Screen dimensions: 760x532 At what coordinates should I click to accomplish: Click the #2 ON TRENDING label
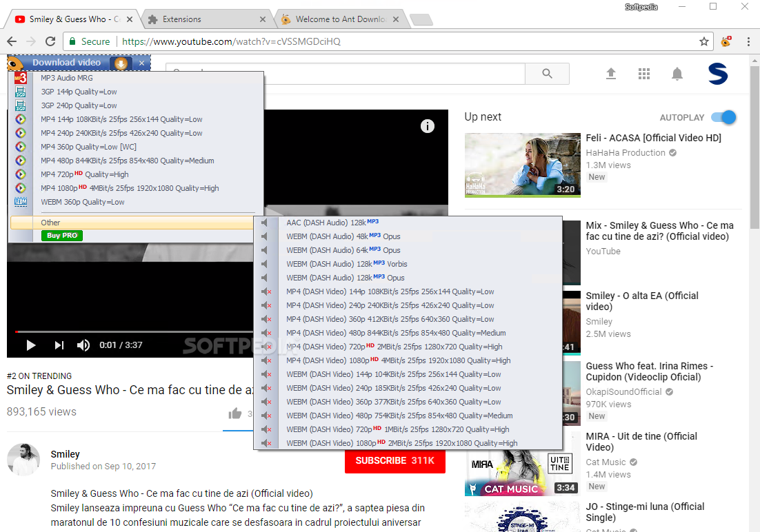(x=39, y=376)
